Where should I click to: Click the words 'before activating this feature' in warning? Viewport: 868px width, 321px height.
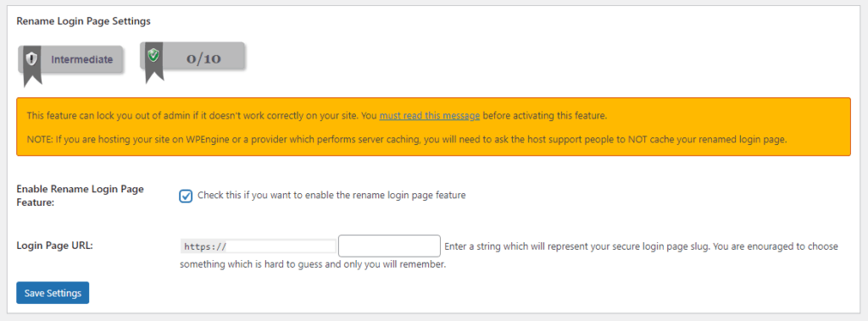pyautogui.click(x=545, y=116)
